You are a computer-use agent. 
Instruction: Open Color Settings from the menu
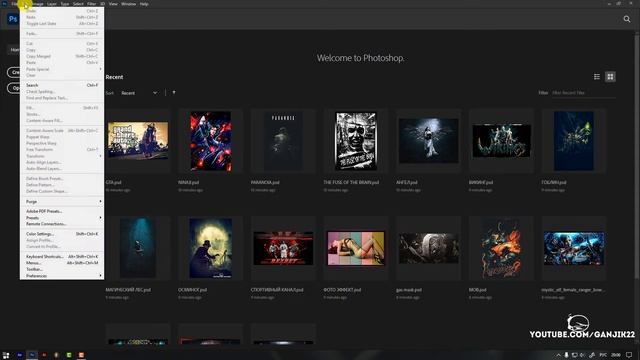(62, 234)
